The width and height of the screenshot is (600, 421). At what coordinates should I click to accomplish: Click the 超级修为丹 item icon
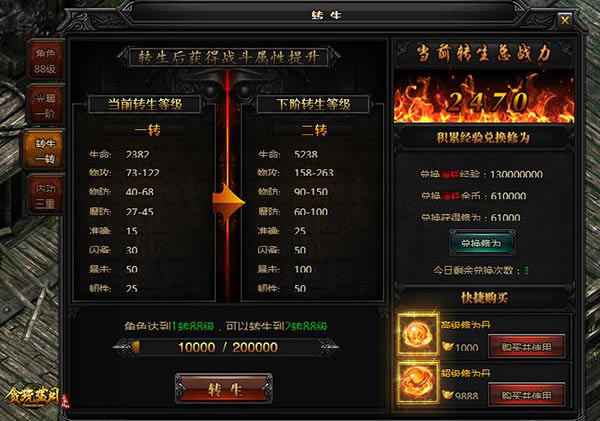point(417,383)
